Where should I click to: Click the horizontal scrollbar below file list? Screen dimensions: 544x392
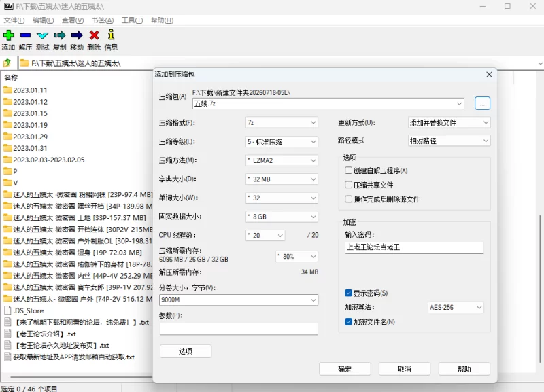coord(82,376)
